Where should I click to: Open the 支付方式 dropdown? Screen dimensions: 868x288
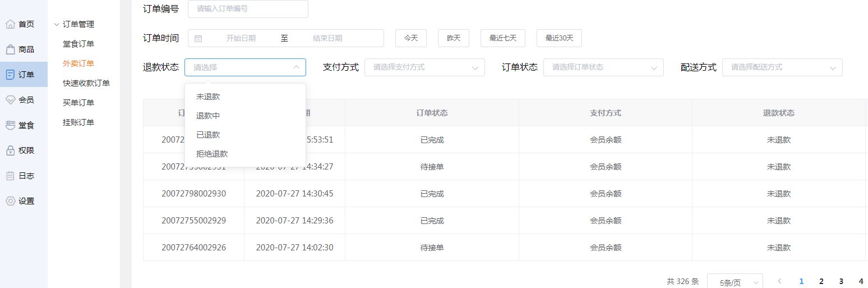coord(424,67)
